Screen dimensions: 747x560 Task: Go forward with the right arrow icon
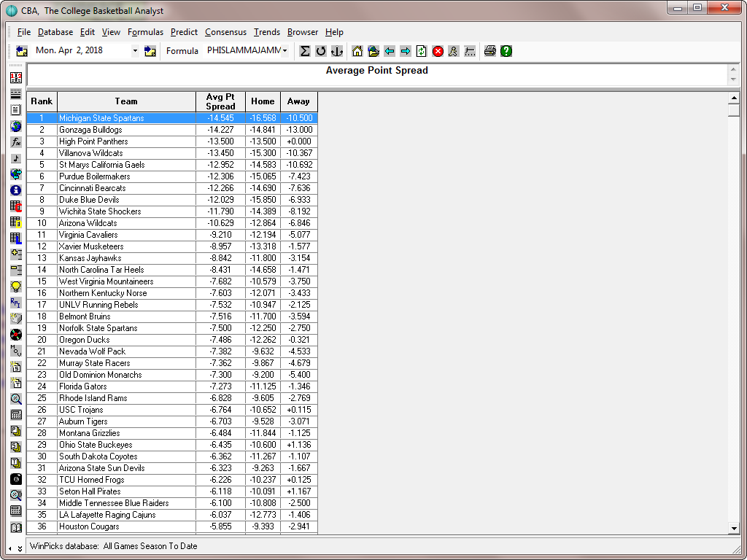tap(406, 51)
